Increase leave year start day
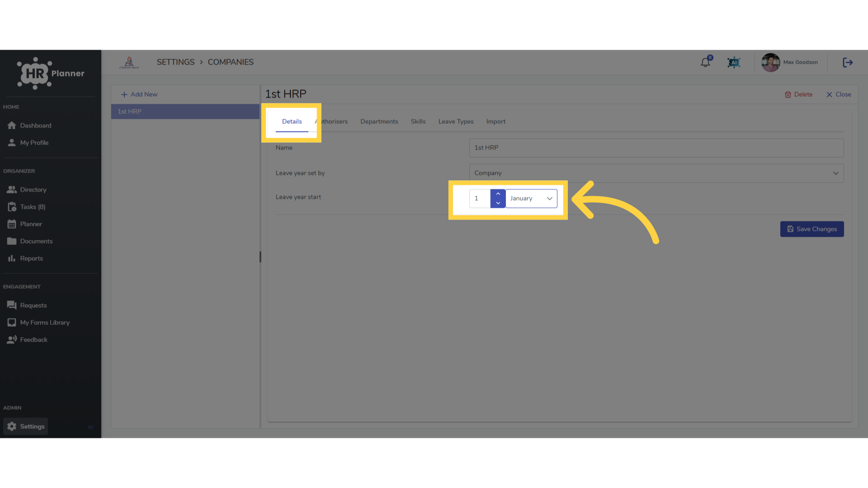This screenshot has height=488, width=868. click(498, 194)
